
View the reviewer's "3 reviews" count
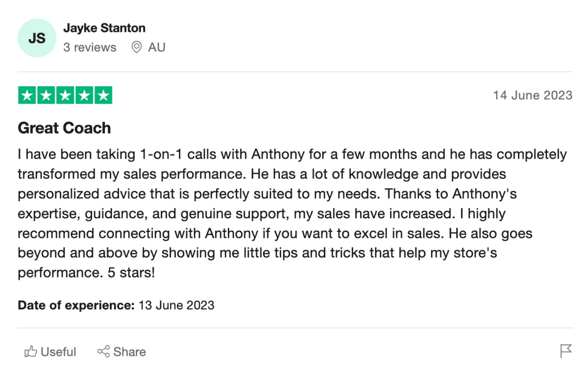coord(90,47)
